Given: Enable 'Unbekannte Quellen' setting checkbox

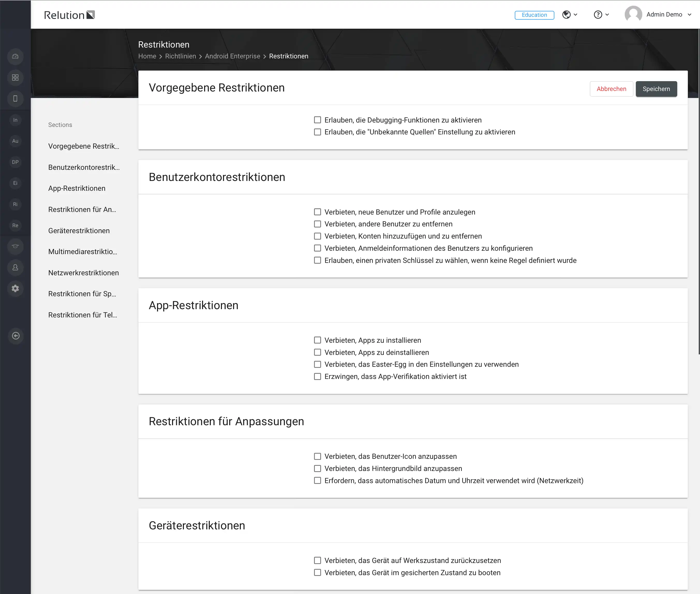Looking at the screenshot, I should point(317,132).
